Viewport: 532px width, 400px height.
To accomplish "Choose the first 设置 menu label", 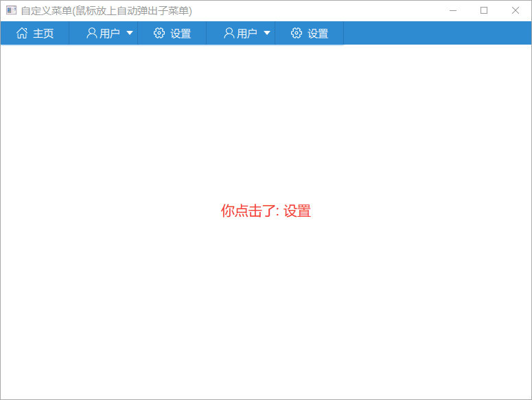I will 181,34.
